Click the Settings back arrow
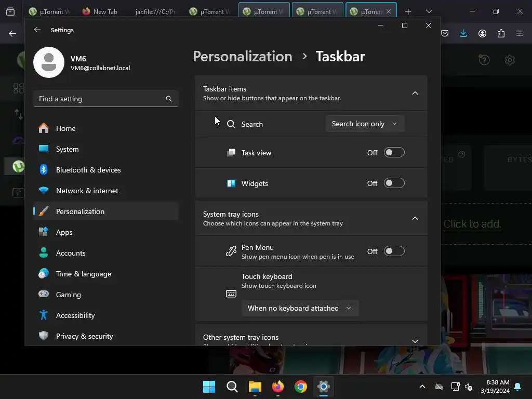532x399 pixels. (37, 30)
